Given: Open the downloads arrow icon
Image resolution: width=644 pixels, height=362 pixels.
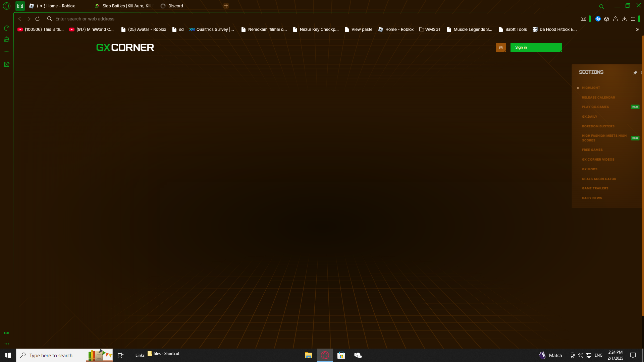Looking at the screenshot, I should [x=624, y=19].
